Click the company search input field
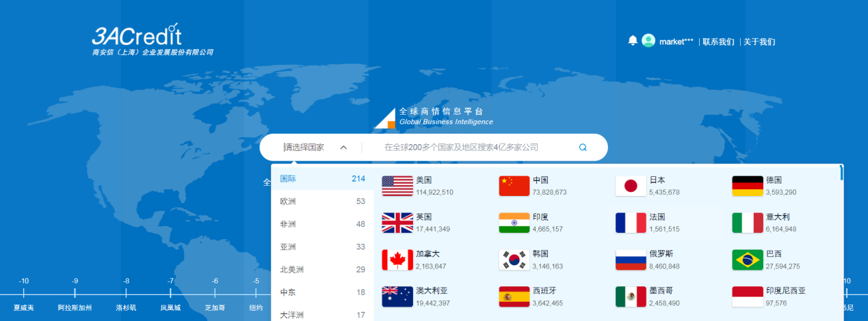 pyautogui.click(x=472, y=147)
